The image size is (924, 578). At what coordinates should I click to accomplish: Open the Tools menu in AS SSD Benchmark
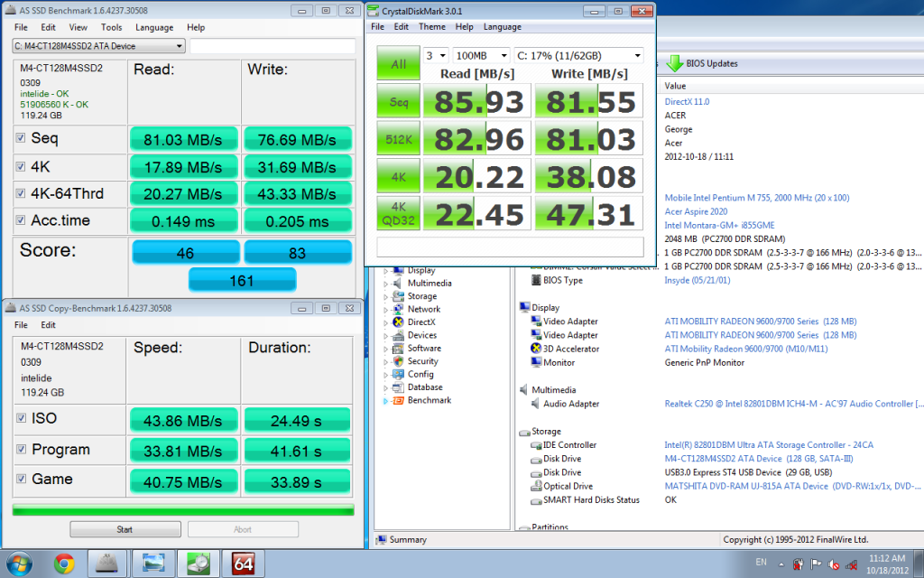tap(111, 28)
